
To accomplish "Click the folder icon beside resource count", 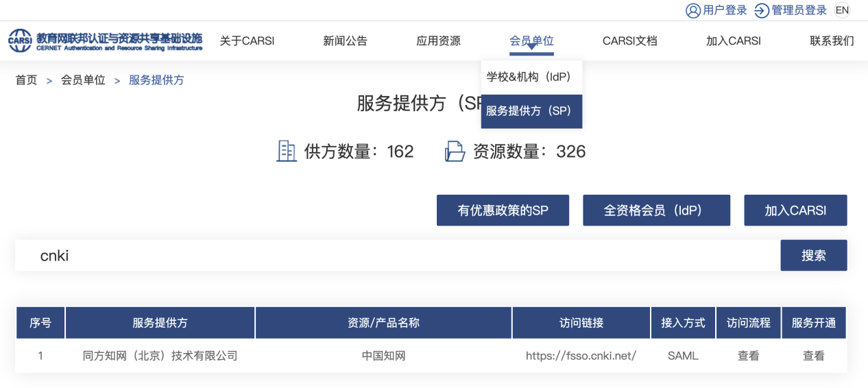I will tap(455, 151).
